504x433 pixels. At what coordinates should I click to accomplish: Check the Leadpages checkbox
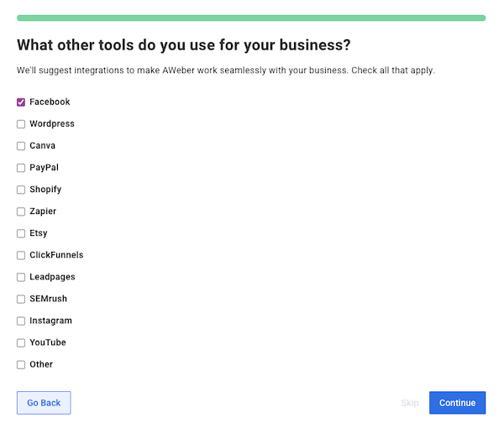click(21, 277)
